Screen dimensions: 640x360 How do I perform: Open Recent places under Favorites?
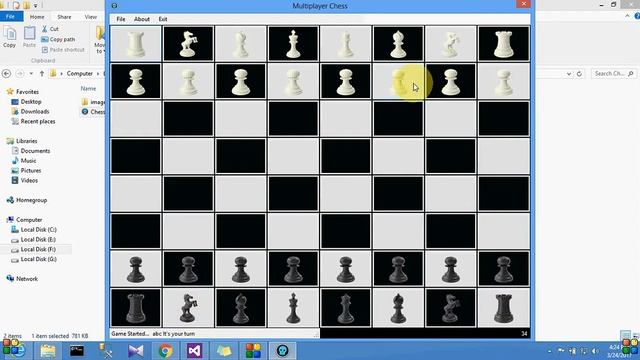coord(33,121)
